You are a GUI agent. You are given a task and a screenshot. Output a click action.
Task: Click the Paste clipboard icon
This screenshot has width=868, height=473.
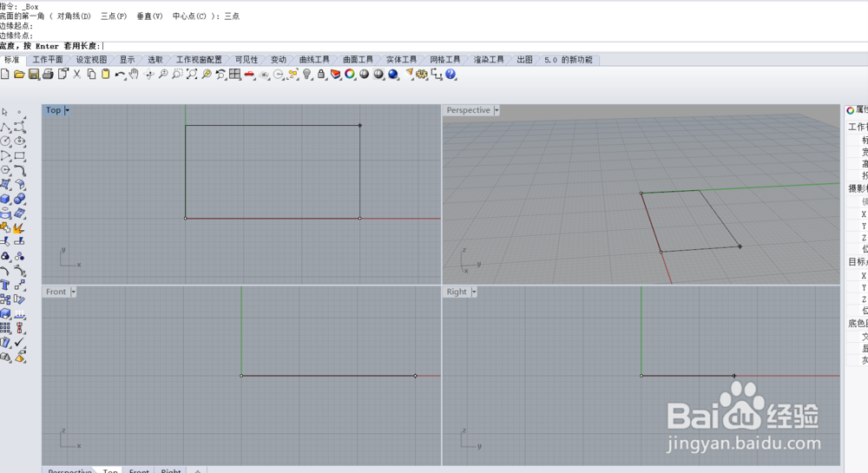(106, 74)
